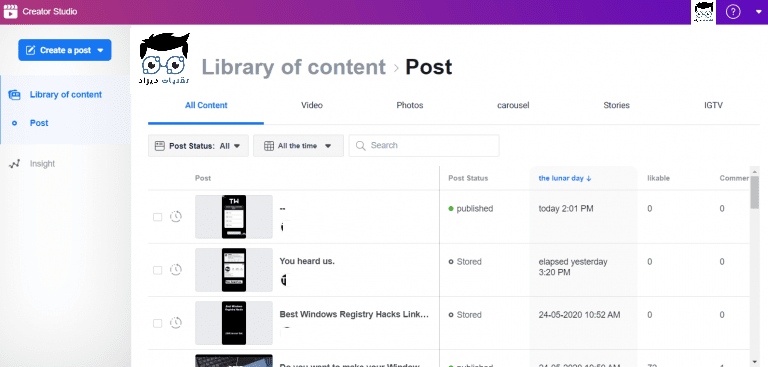This screenshot has width=768, height=367.
Task: Switch to the IGTV tab
Action: pos(713,105)
